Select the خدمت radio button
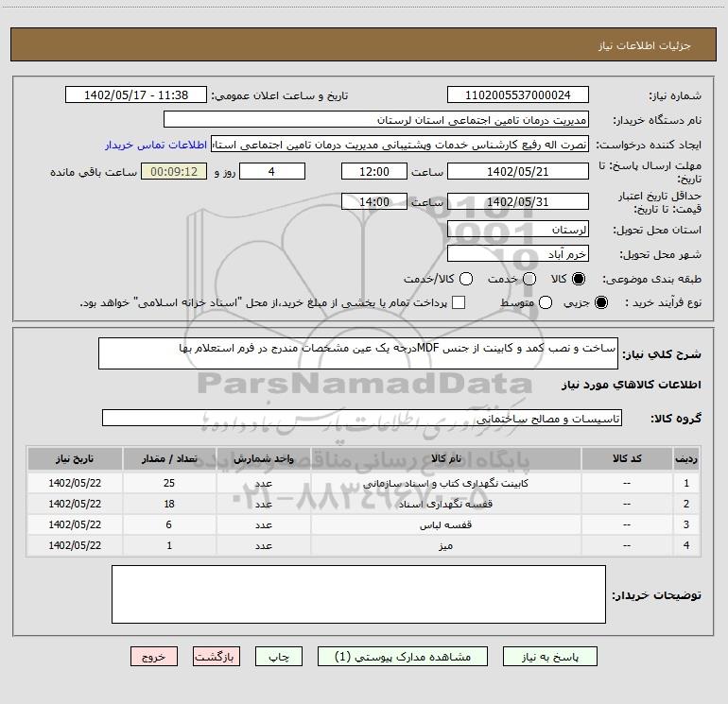Image resolution: width=728 pixels, height=704 pixels. (529, 279)
